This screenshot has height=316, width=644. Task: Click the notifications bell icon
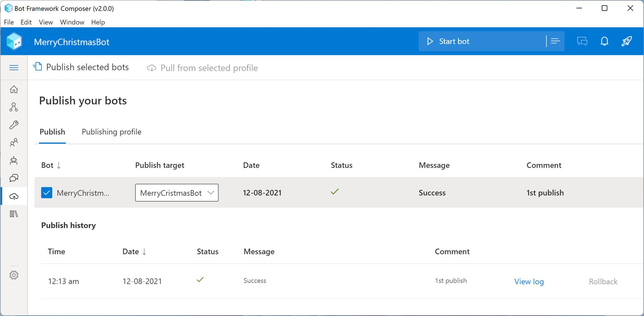coord(604,41)
